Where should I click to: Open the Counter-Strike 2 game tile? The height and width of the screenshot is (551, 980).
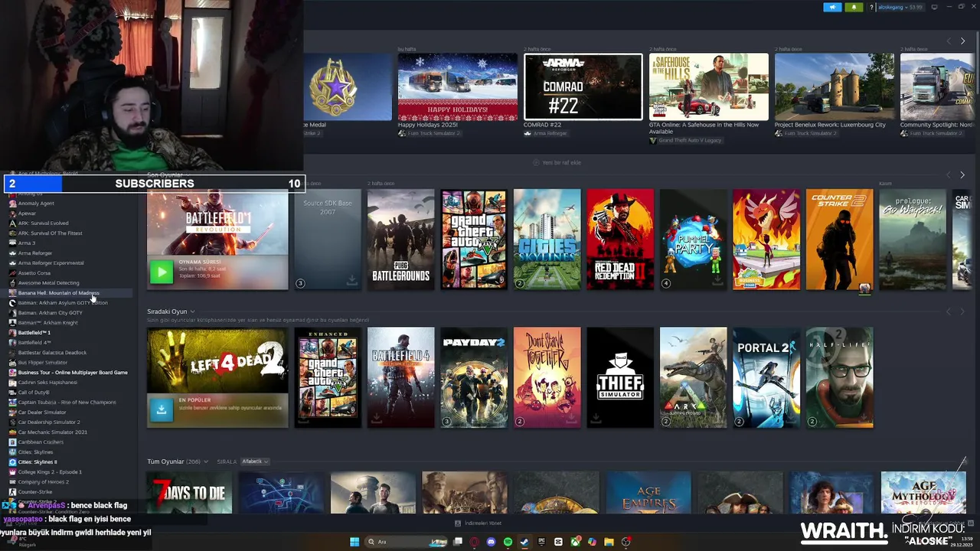coord(839,240)
